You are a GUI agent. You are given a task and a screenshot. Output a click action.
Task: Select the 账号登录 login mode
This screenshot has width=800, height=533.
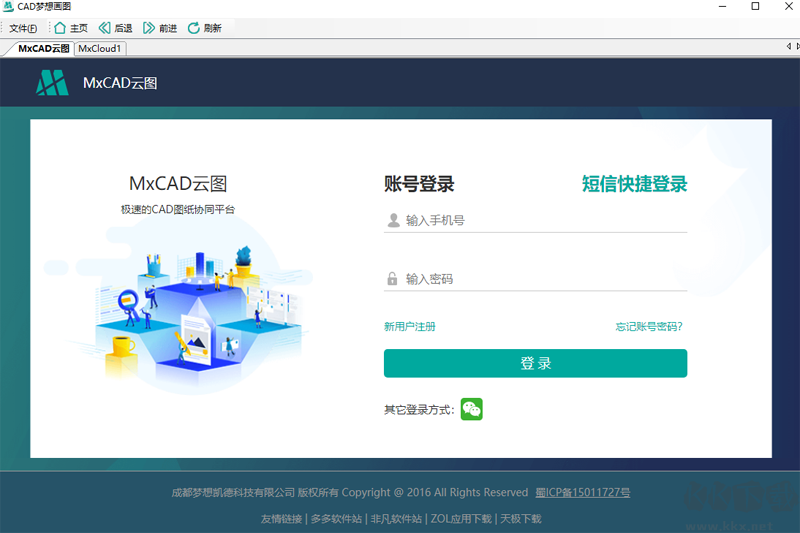pyautogui.click(x=419, y=184)
